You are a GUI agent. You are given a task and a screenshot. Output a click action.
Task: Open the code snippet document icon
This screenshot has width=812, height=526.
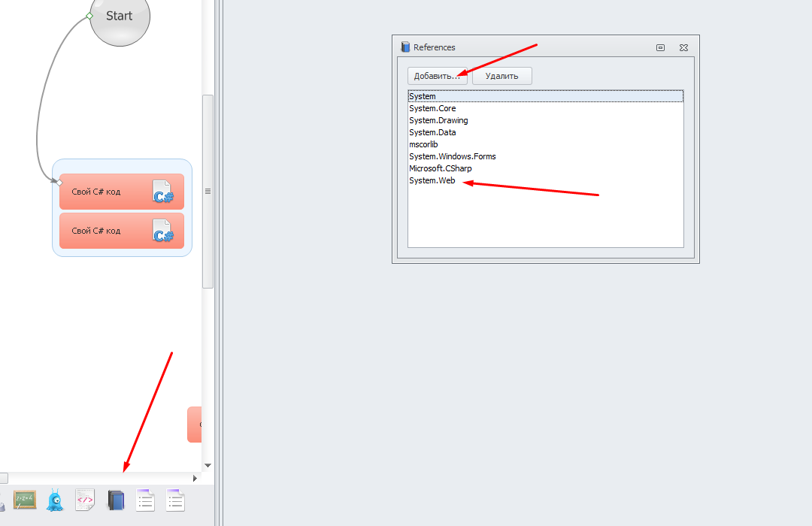[x=85, y=500]
